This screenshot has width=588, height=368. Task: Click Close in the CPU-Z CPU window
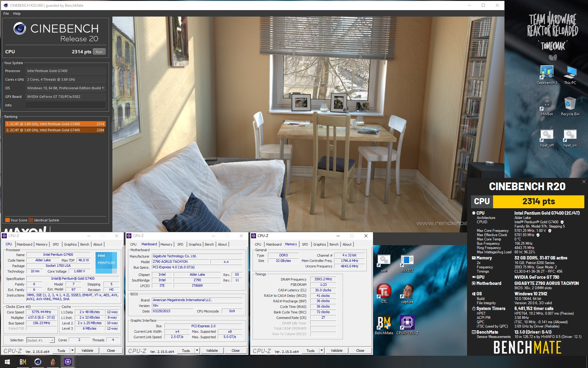pos(111,351)
